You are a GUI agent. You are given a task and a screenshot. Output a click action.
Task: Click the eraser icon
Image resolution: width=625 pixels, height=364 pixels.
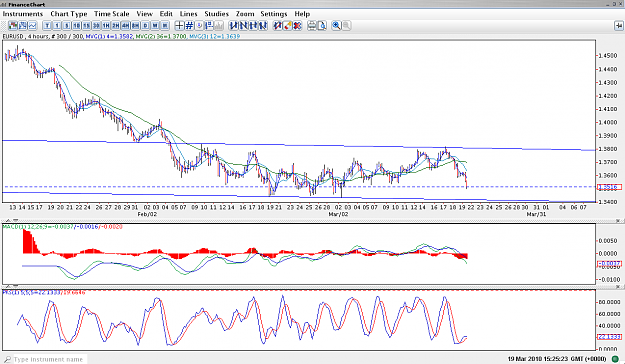[287, 26]
